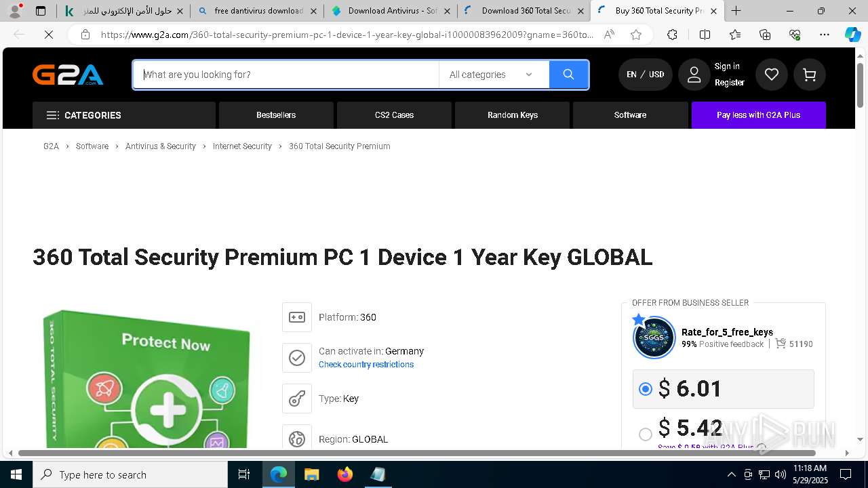
Task: Switch to free dantivirus download tab
Action: [258, 11]
